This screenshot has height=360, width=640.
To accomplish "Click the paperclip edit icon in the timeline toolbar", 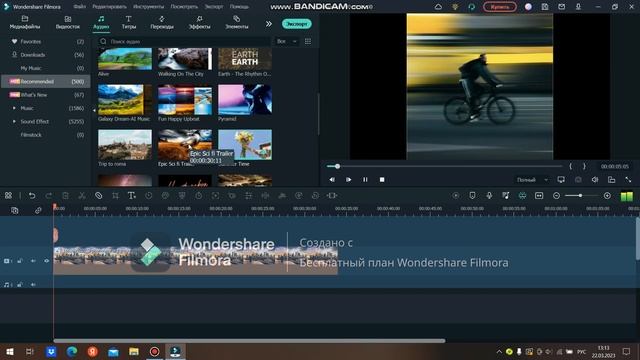I will pyautogui.click(x=98, y=196).
